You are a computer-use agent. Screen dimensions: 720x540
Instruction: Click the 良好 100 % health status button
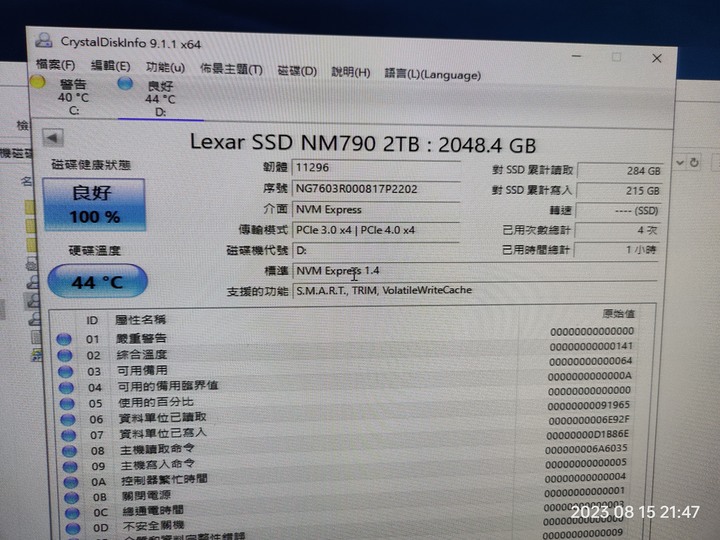tap(94, 205)
